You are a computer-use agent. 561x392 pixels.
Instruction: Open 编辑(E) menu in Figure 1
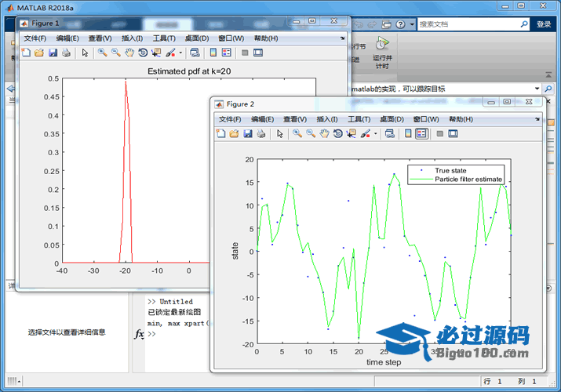coord(67,38)
